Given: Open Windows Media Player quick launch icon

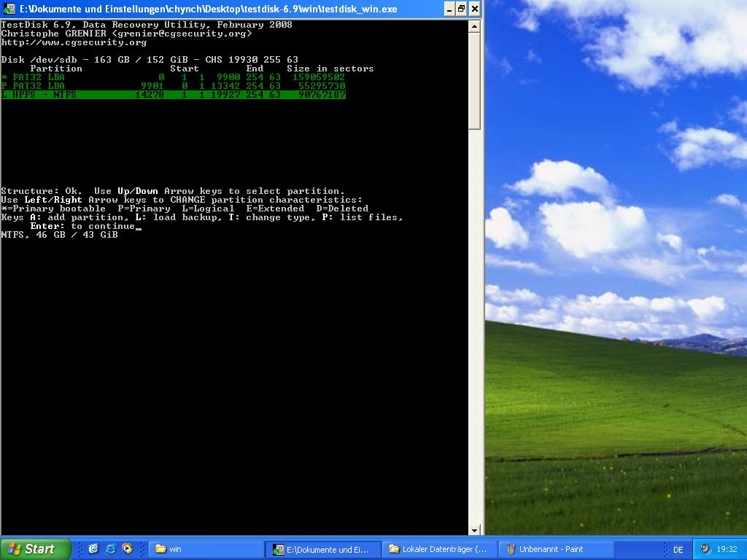Looking at the screenshot, I should point(127,549).
